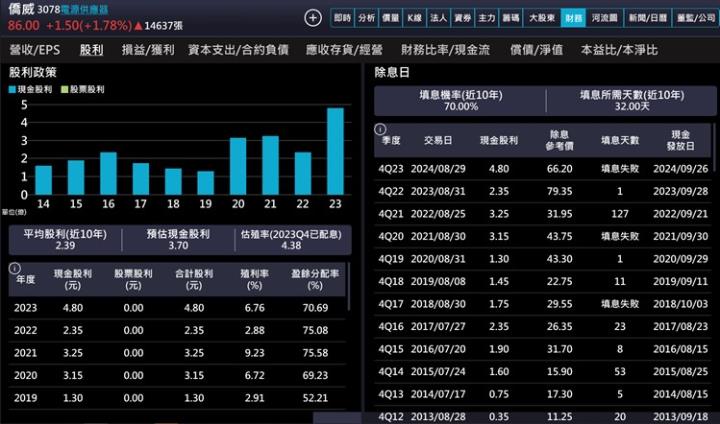This screenshot has height=424, width=720.
Task: Select the 2020 row year cell
Action: [25, 375]
